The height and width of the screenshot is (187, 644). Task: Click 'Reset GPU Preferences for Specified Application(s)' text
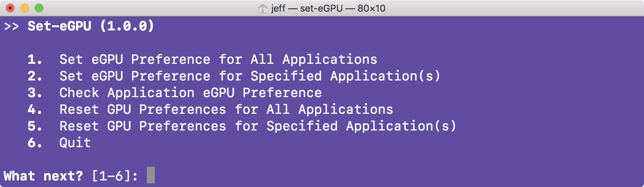tap(258, 126)
